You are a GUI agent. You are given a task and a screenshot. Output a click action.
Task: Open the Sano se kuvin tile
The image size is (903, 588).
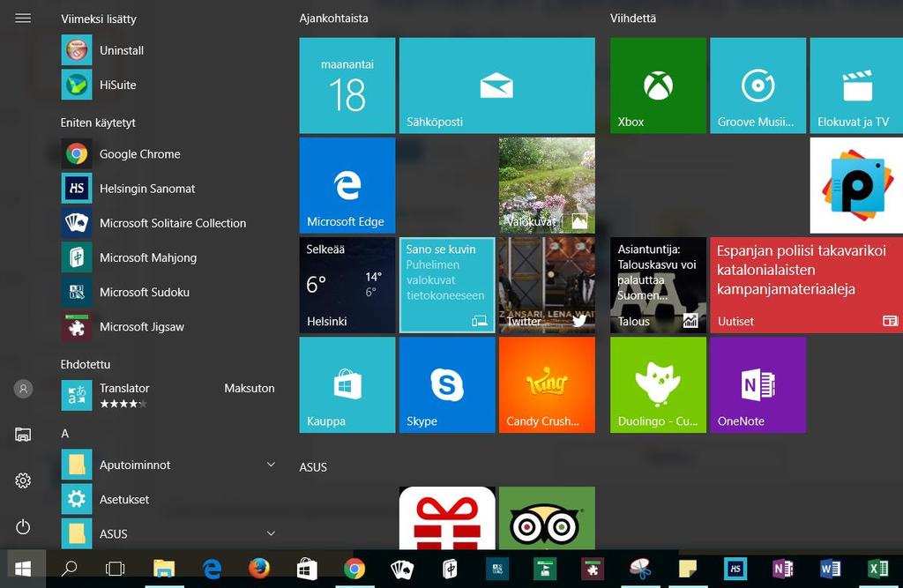point(447,285)
